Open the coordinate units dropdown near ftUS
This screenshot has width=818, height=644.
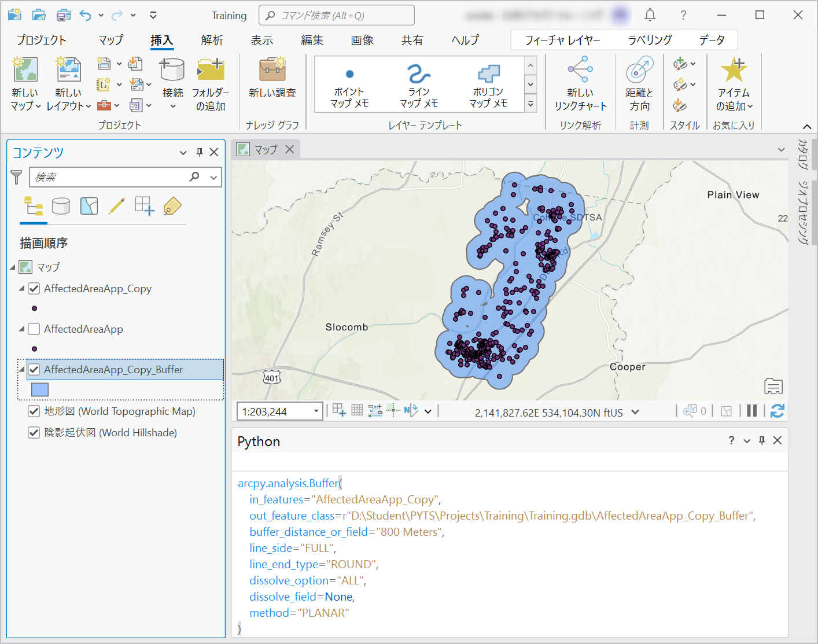635,412
